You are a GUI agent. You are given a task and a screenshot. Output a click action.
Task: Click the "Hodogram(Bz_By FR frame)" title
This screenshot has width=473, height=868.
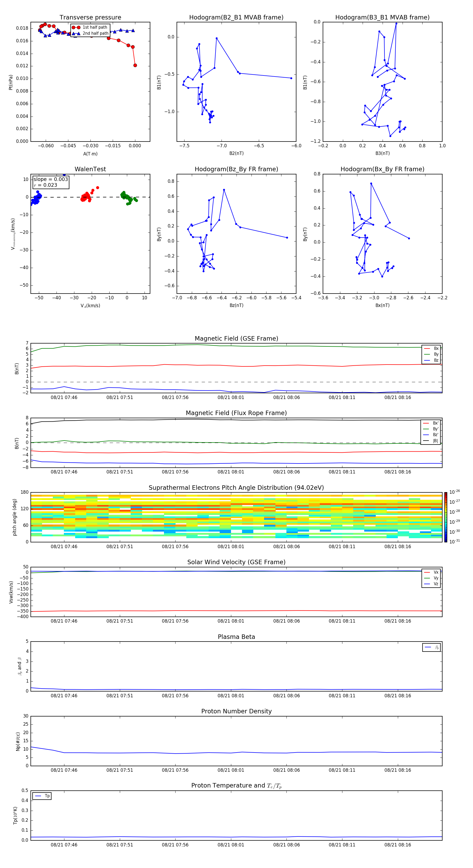coord(236,169)
